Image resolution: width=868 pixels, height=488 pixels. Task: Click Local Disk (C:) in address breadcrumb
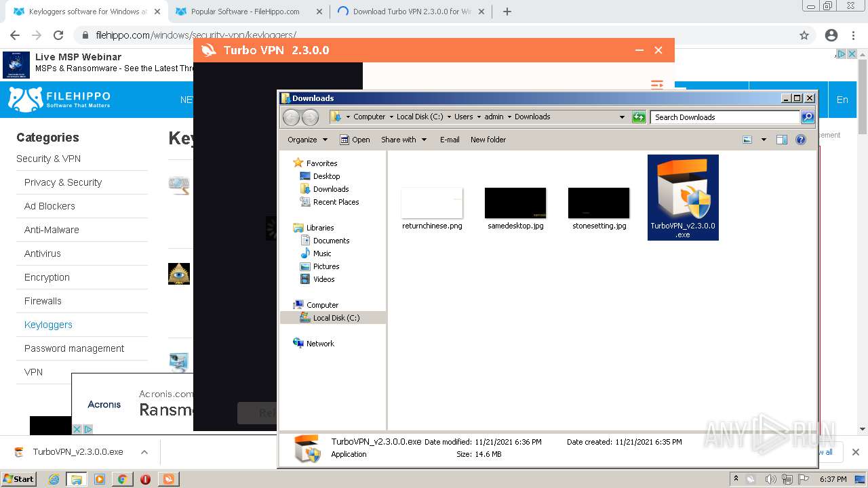point(420,117)
